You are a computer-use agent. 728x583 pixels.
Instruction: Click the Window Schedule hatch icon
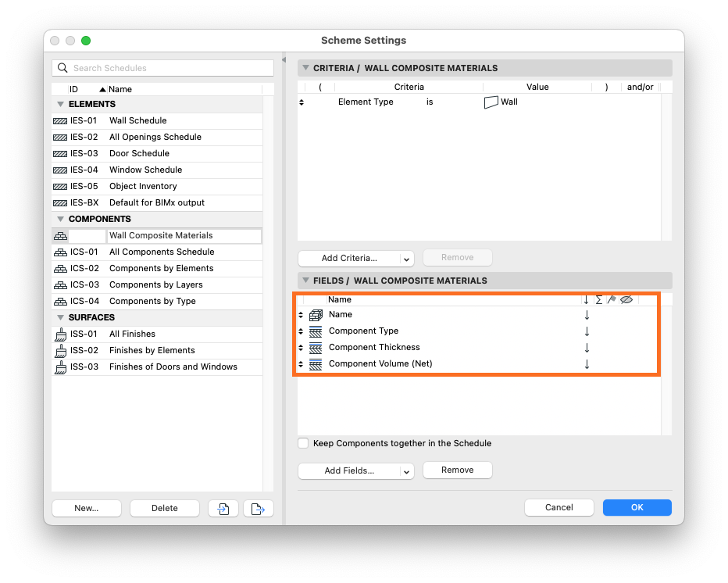point(60,170)
